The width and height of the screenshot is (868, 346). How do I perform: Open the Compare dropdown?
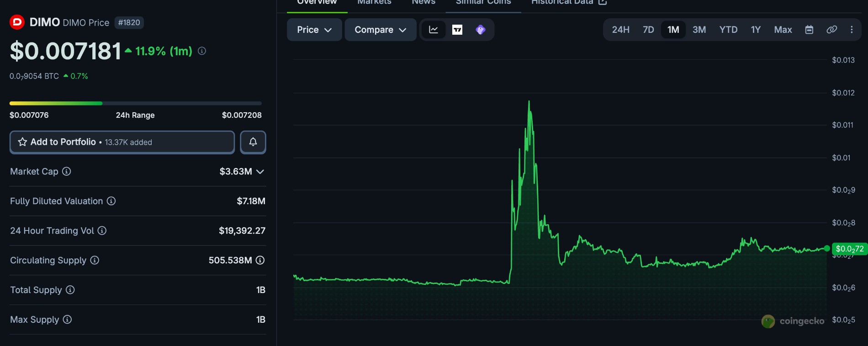381,30
